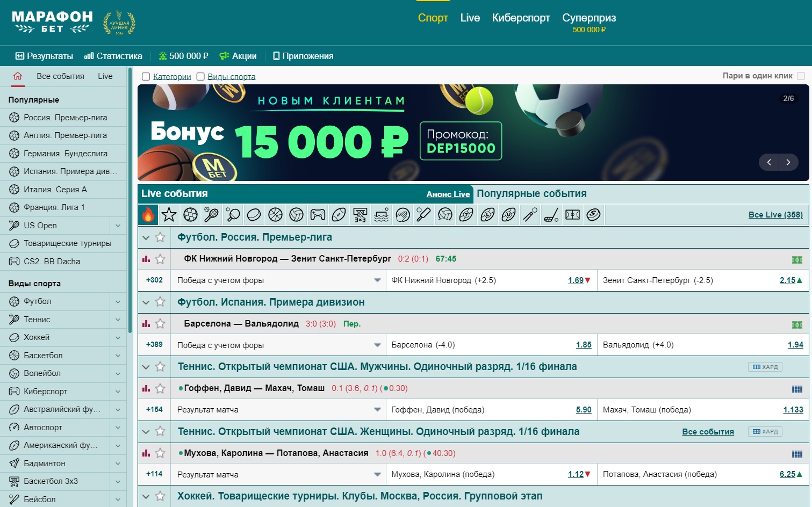Collapse the Футбол. Испания. Примера дивизион section
Image resolution: width=812 pixels, height=507 pixels.
(x=146, y=302)
